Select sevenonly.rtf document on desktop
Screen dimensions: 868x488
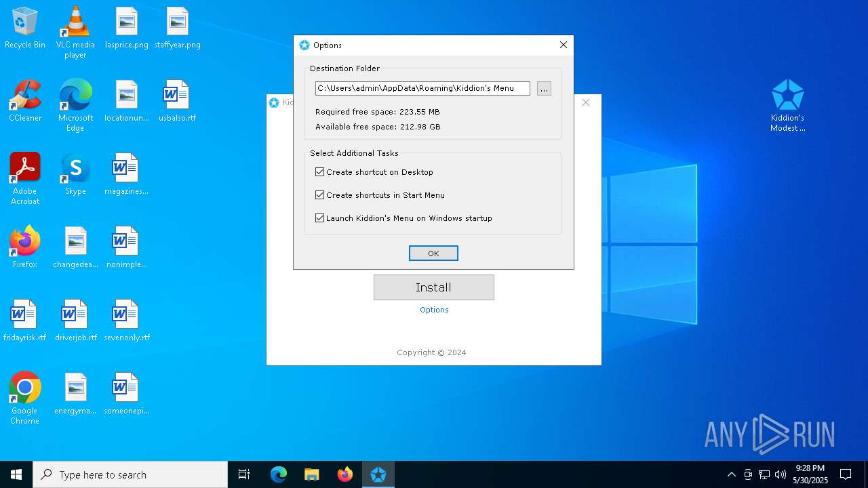click(x=126, y=321)
